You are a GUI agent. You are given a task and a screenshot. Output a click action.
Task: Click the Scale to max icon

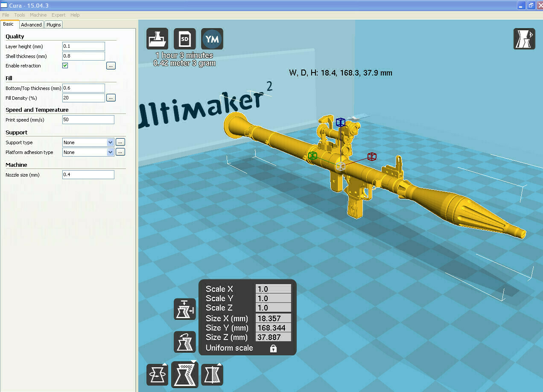click(184, 309)
